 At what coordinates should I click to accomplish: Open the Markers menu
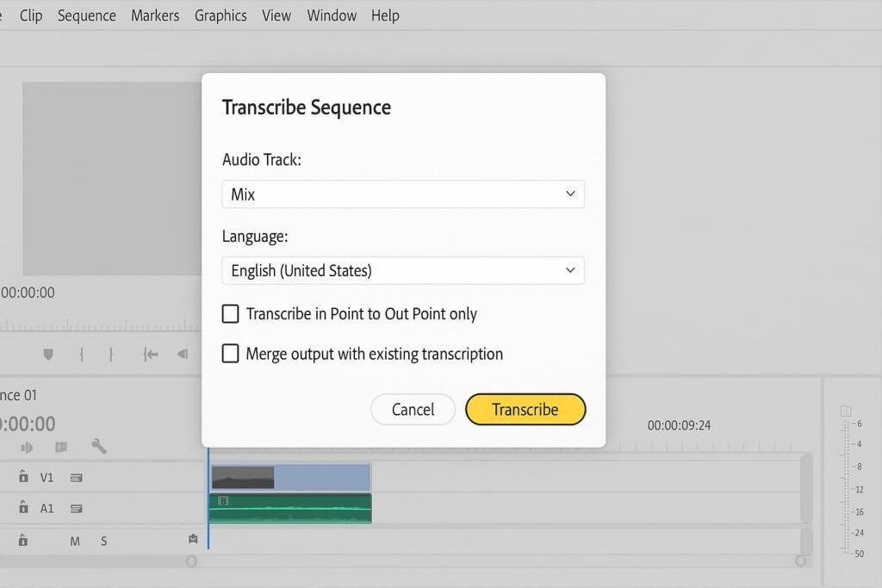(155, 15)
